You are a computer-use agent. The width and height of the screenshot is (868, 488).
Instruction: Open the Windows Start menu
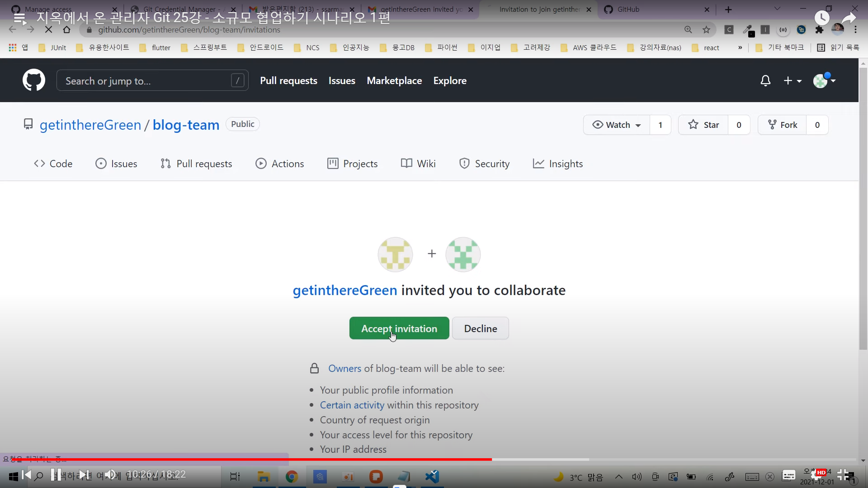13,476
